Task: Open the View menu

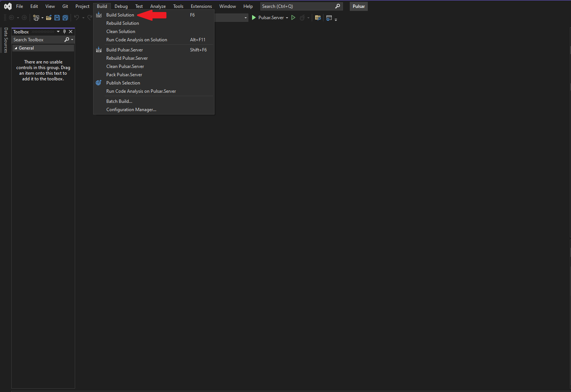Action: click(50, 6)
